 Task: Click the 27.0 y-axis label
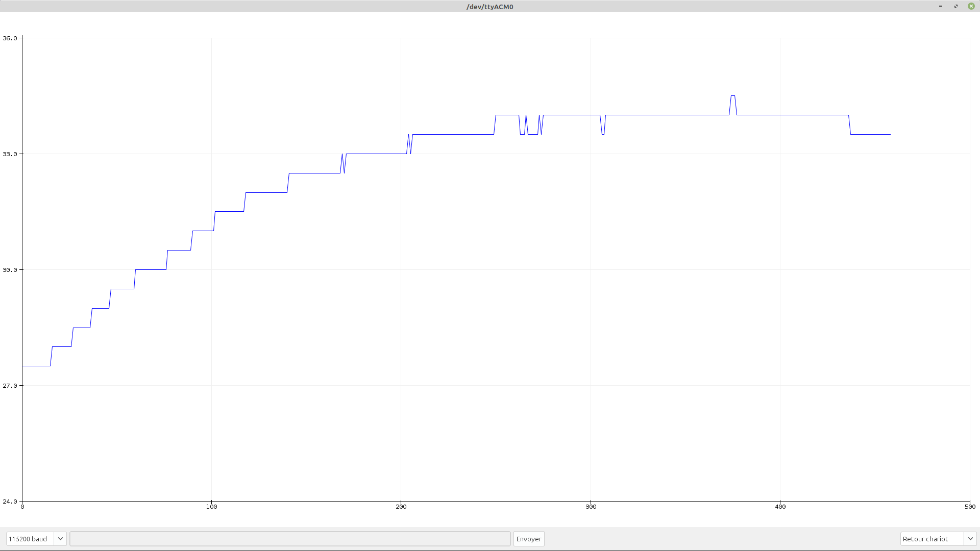point(10,386)
